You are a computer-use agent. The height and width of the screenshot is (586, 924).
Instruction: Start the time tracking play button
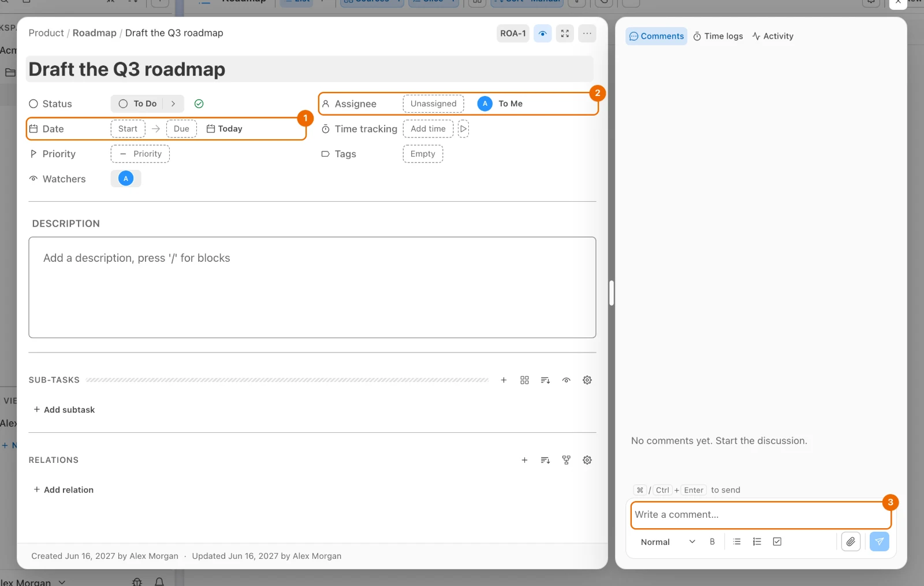[463, 129]
